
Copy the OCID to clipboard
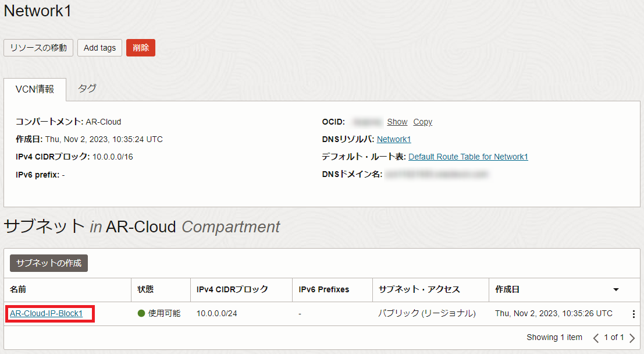coord(422,122)
